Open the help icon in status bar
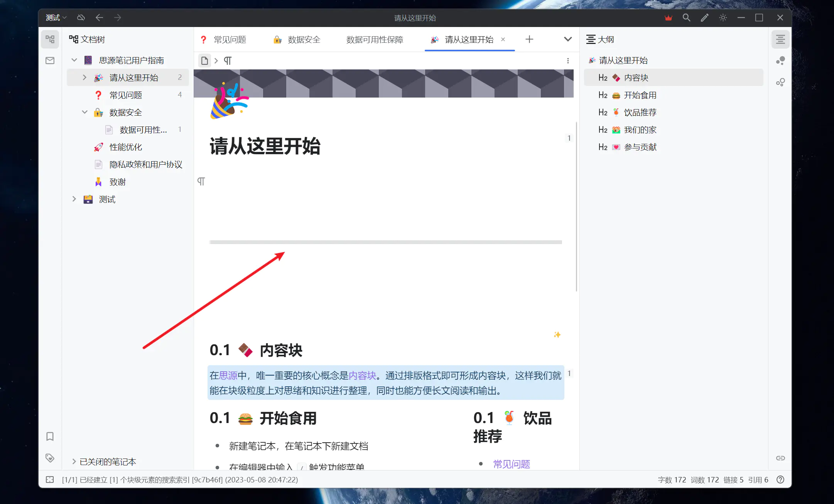The height and width of the screenshot is (504, 834). click(780, 480)
